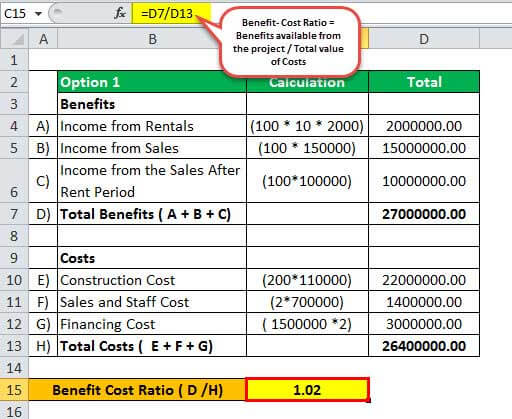Select row 11 header
The height and width of the screenshot is (419, 512).
14,302
